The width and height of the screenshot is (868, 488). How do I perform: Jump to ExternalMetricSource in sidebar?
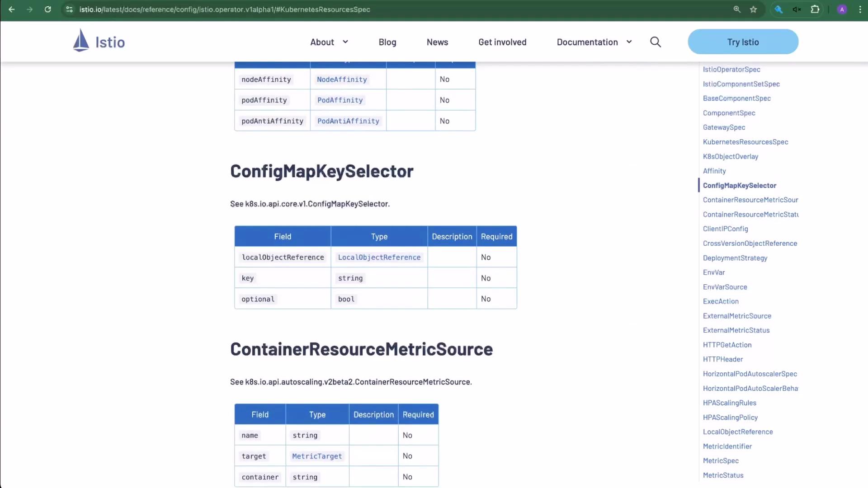coord(737,316)
